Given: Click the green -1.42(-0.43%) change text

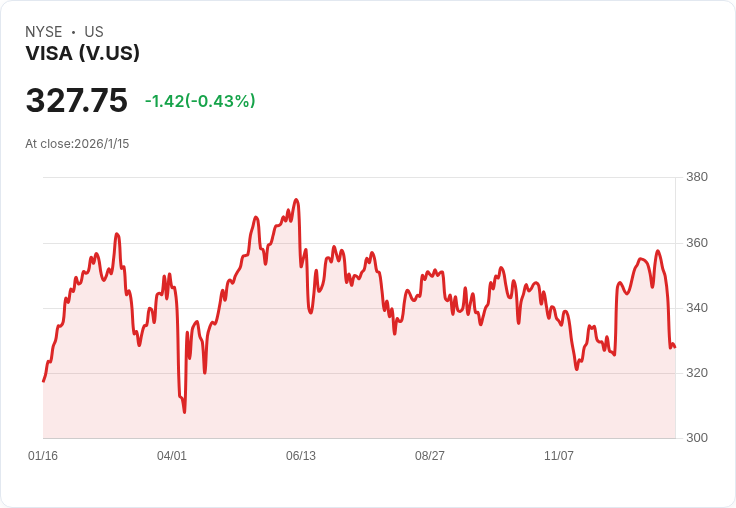Looking at the screenshot, I should pos(200,101).
